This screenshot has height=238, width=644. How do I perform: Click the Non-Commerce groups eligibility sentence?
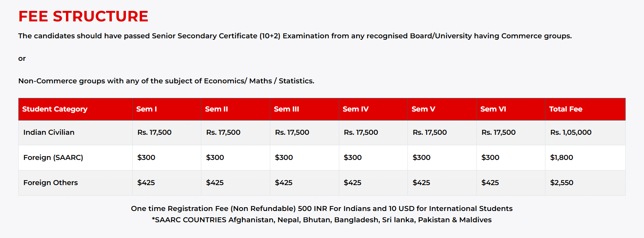(x=166, y=81)
